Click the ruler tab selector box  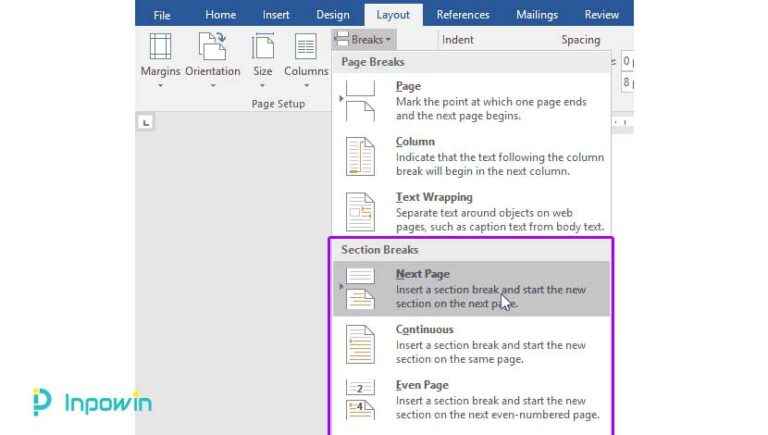(x=146, y=122)
